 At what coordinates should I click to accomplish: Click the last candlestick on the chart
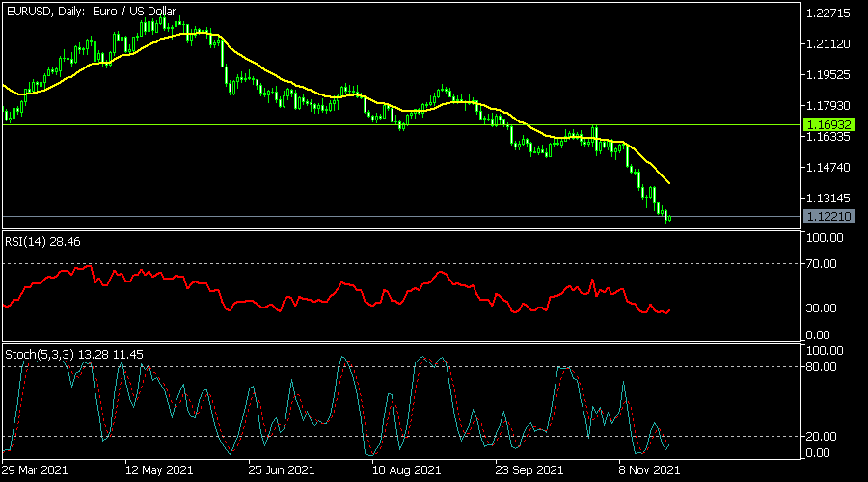coord(670,218)
